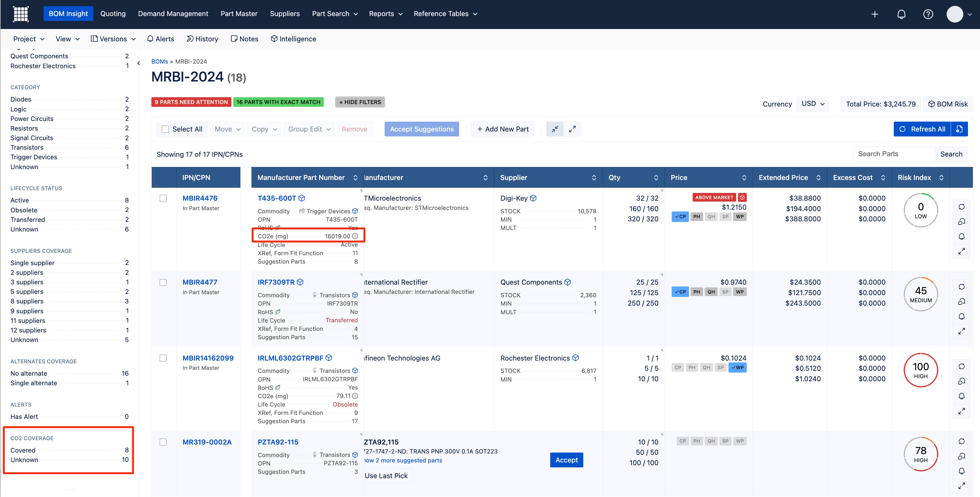Go to Quoting tab
This screenshot has width=980, height=497.
pos(113,14)
